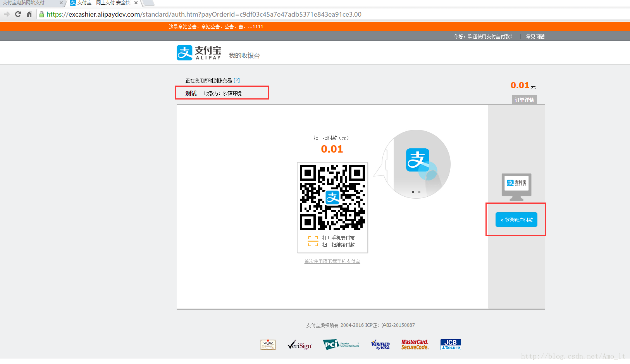Screen dimensions: 630x364
Task: Reload the page with refresh icon
Action: tap(18, 14)
